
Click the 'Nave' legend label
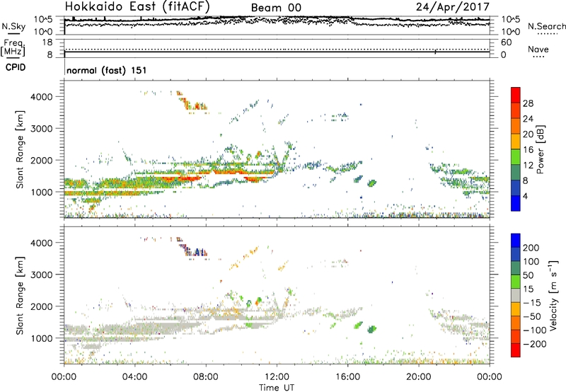click(538, 49)
